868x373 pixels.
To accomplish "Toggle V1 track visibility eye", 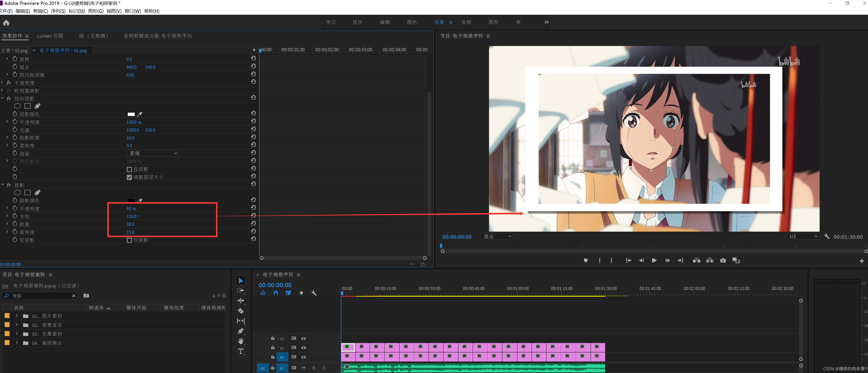I will pos(303,357).
